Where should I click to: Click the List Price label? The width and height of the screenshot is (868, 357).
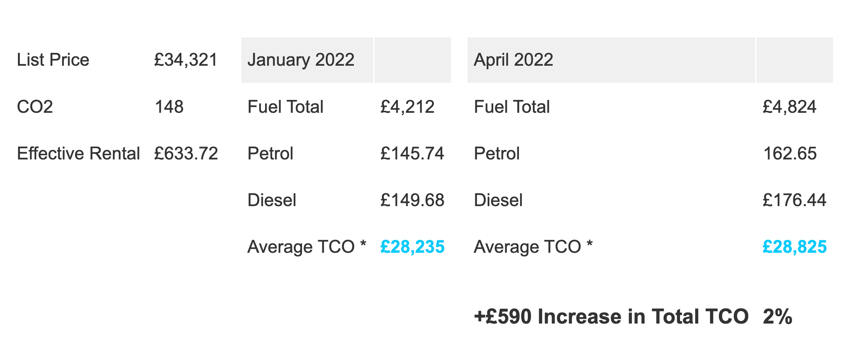pyautogui.click(x=53, y=60)
